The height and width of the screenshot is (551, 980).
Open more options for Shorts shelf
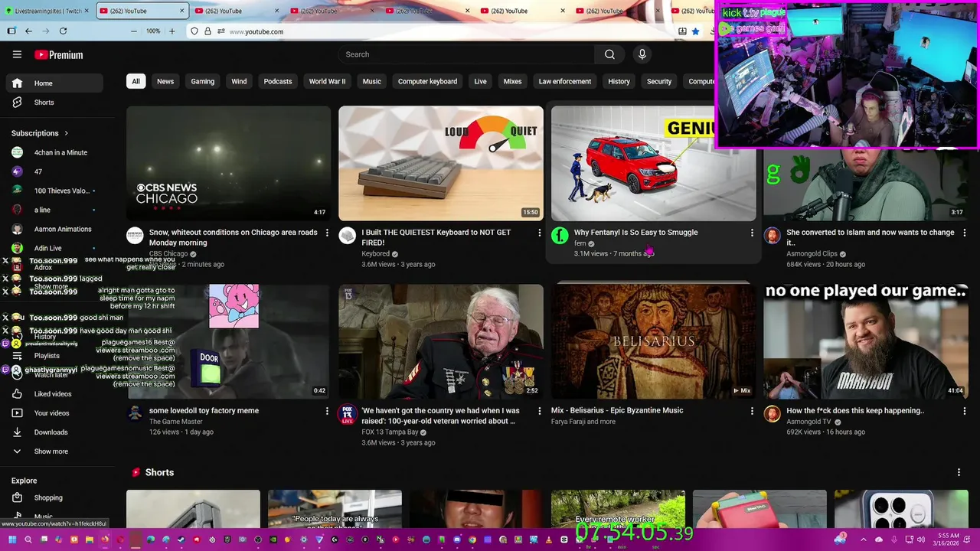[959, 473]
